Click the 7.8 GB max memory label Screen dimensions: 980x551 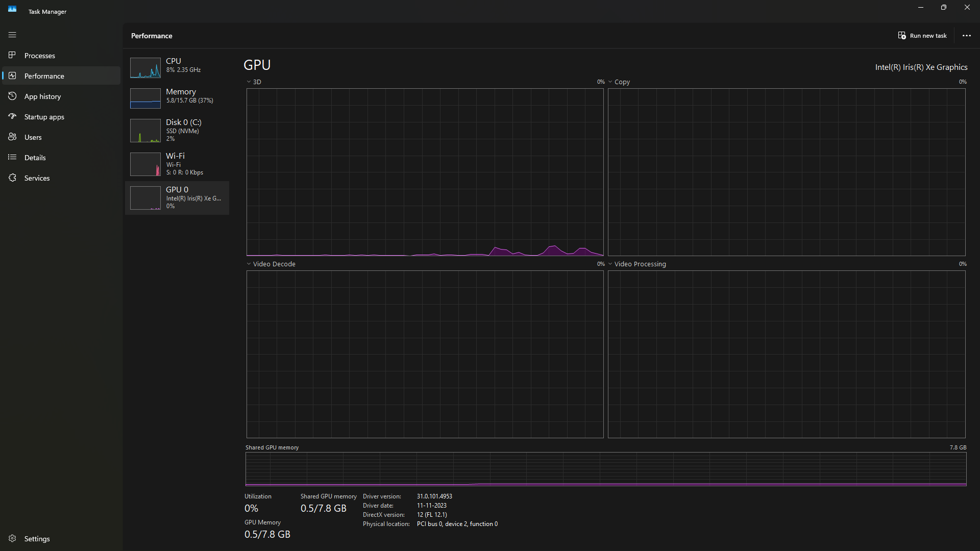[x=958, y=447]
